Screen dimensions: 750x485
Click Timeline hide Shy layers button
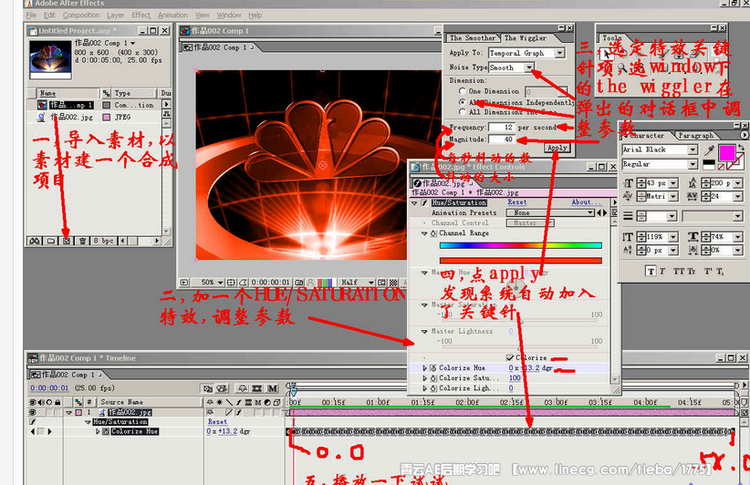click(243, 388)
